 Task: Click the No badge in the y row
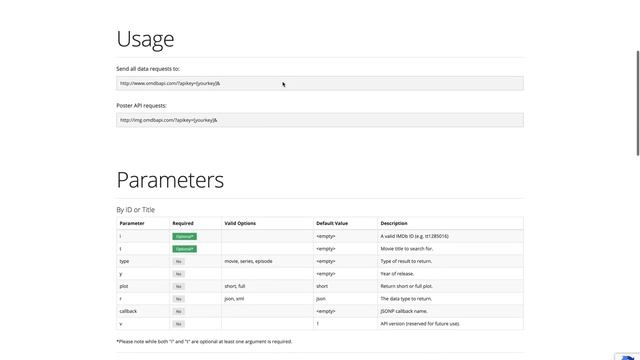178,274
